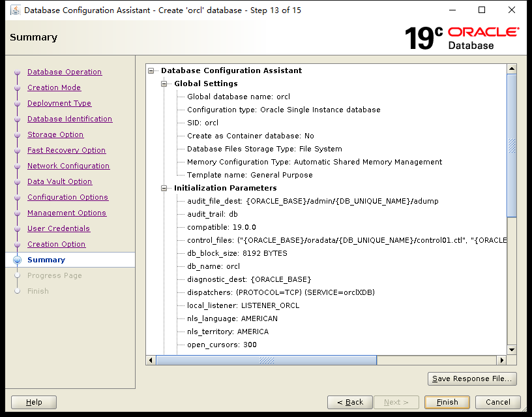Select the 'compatible: 19.0.0' row
Viewport: 532px width, 417px height.
pos(222,227)
